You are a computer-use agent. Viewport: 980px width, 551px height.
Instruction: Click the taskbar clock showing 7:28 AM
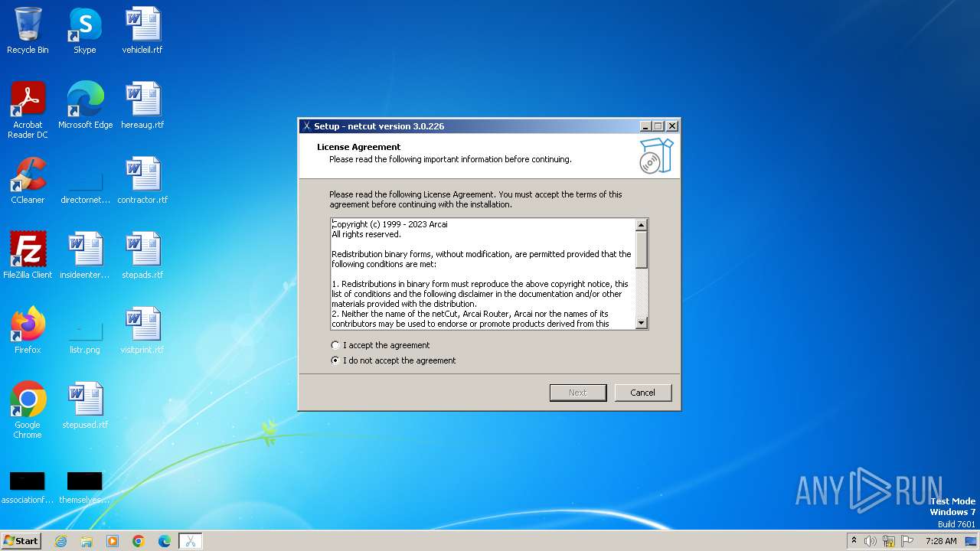click(941, 541)
